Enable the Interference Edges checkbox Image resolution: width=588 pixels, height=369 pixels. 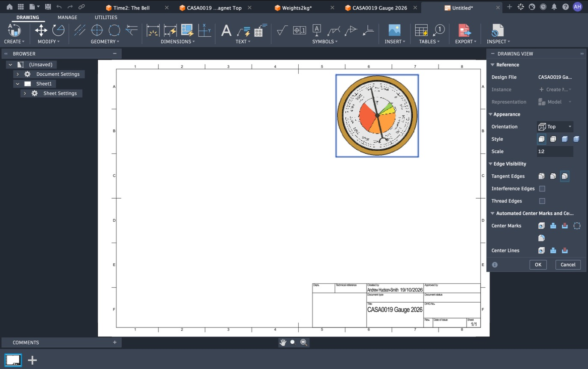542,189
